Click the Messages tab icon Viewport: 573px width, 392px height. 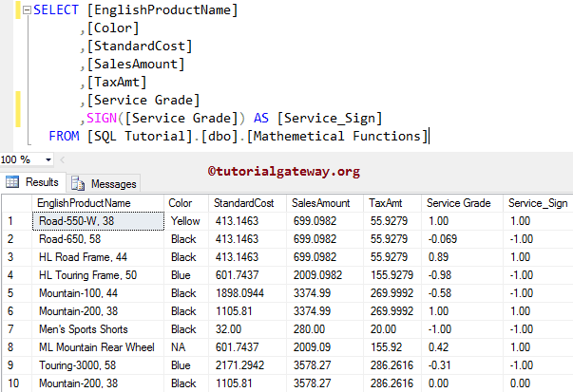click(77, 183)
